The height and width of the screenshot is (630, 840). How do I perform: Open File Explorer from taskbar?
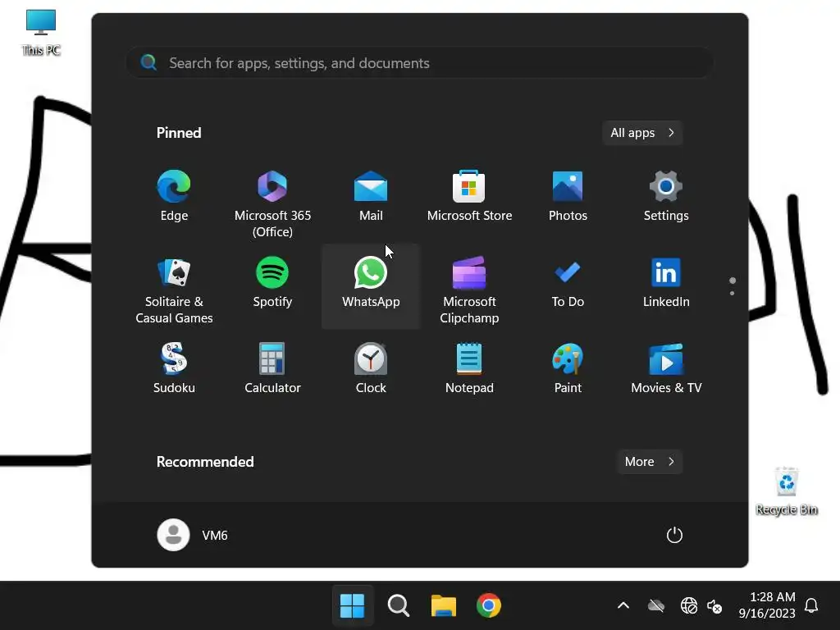tap(444, 605)
